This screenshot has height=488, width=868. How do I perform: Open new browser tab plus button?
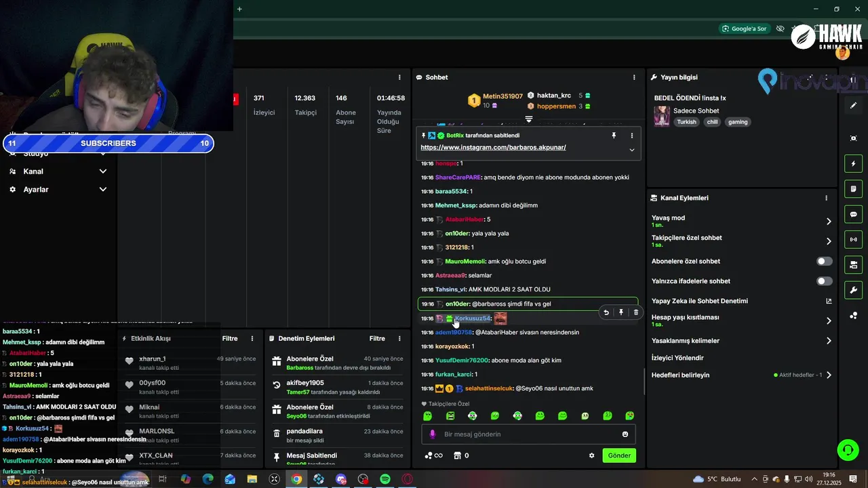239,9
